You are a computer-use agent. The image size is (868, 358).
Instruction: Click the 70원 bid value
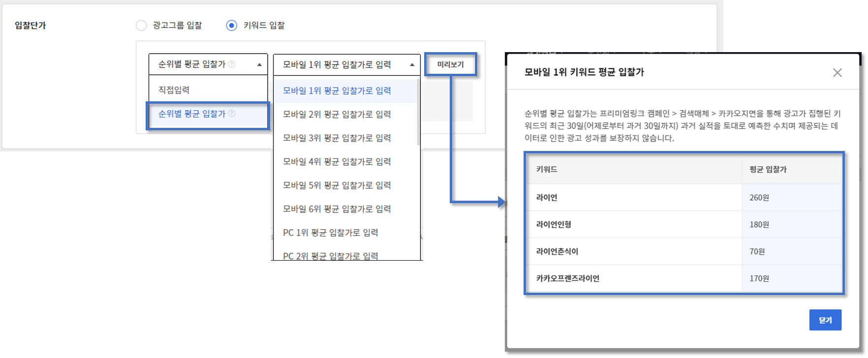point(757,252)
